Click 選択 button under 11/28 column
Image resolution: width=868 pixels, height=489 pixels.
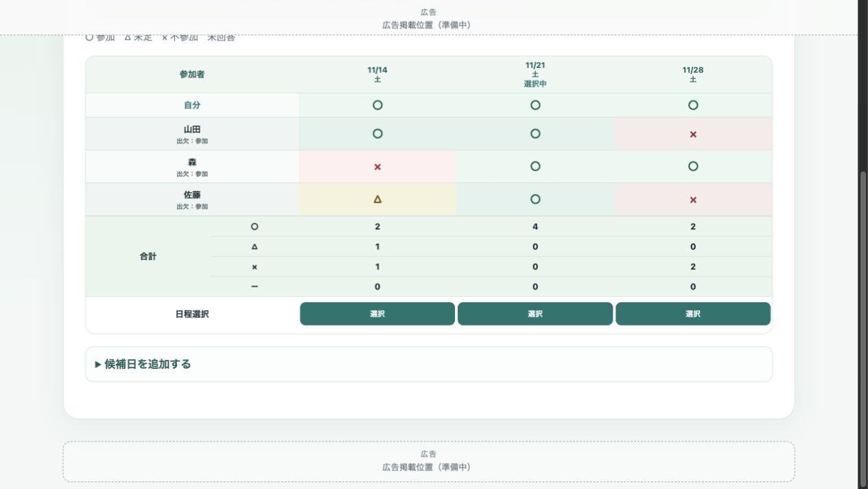point(693,314)
